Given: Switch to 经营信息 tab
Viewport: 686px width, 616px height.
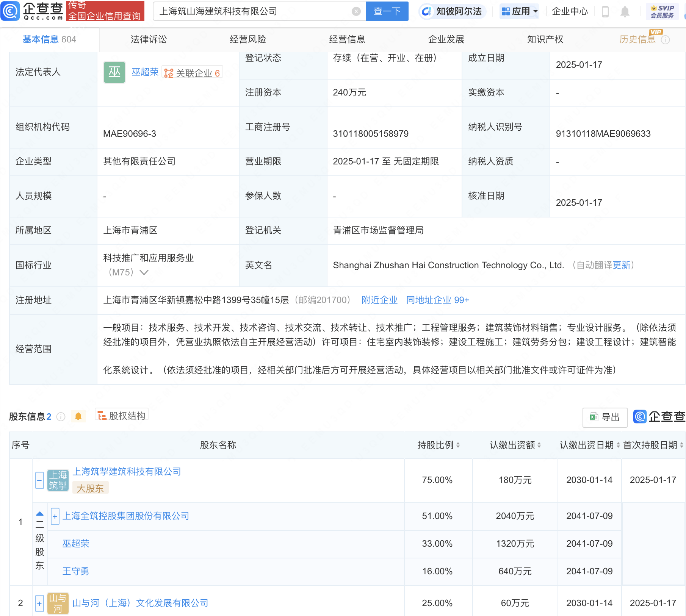Looking at the screenshot, I should coord(347,39).
